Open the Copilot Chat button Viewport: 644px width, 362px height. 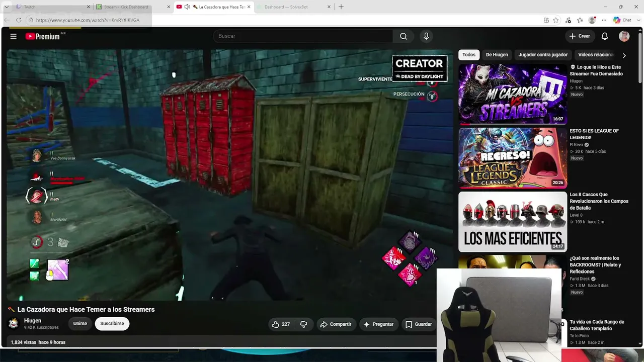click(622, 20)
